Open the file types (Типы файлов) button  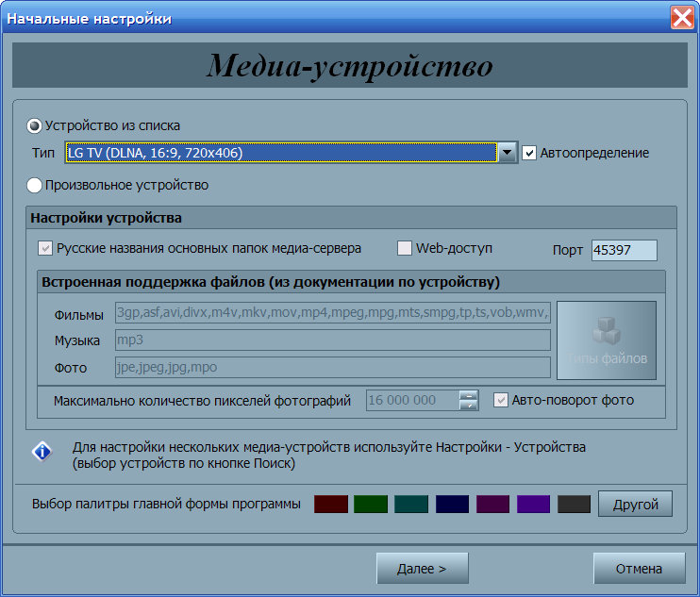(607, 340)
